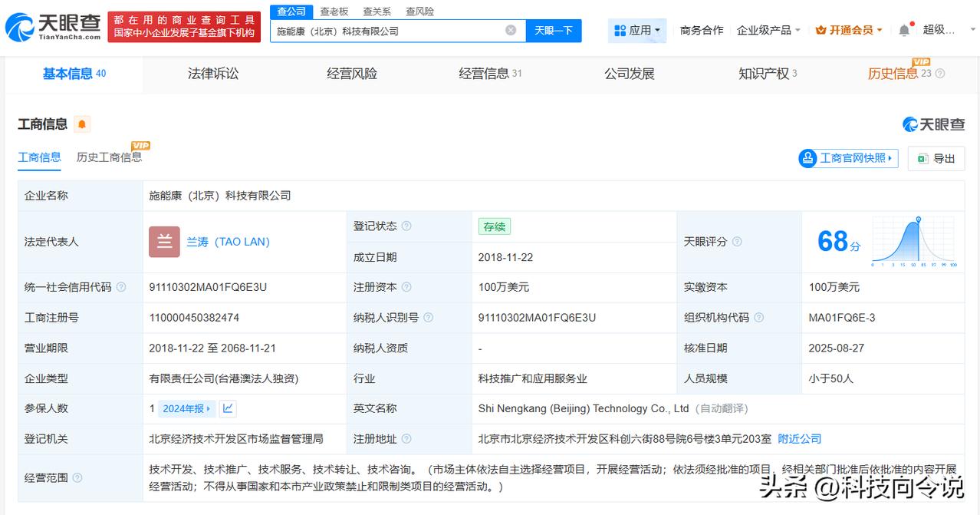Image resolution: width=980 pixels, height=515 pixels.
Task: Click organization code MA01FQ6E-3
Action: point(842,318)
